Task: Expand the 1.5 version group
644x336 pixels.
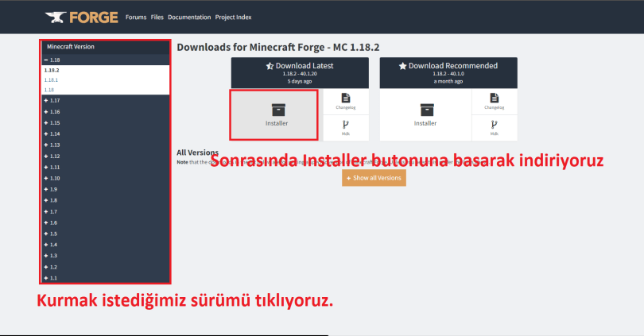Action: coord(106,234)
